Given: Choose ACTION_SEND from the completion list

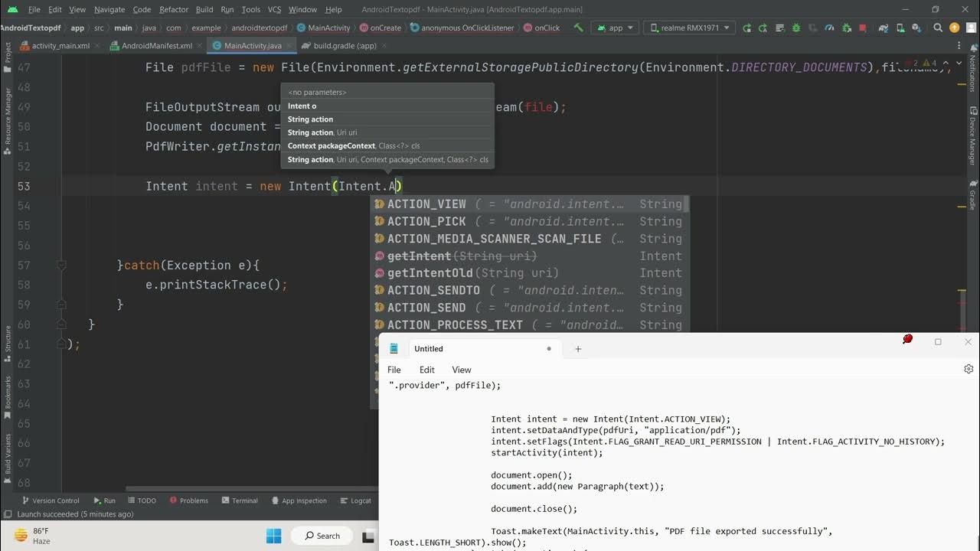Looking at the screenshot, I should tap(426, 308).
